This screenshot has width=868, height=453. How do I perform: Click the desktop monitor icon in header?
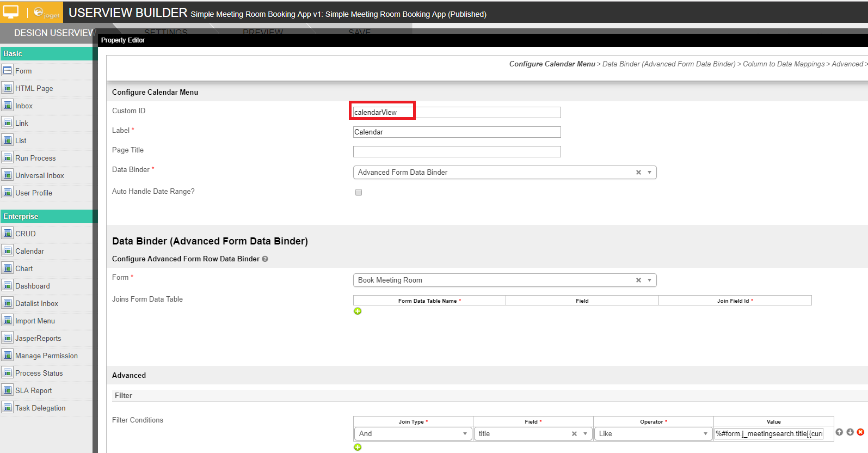(11, 12)
